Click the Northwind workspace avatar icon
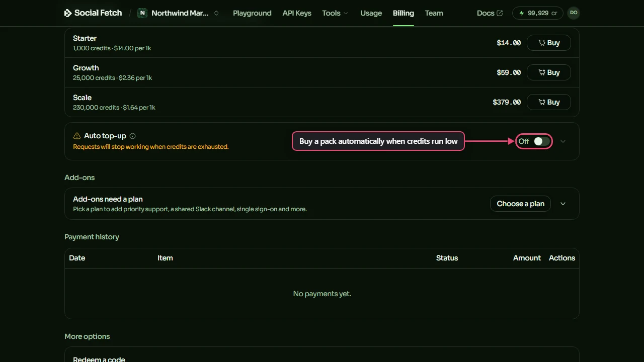 point(142,13)
